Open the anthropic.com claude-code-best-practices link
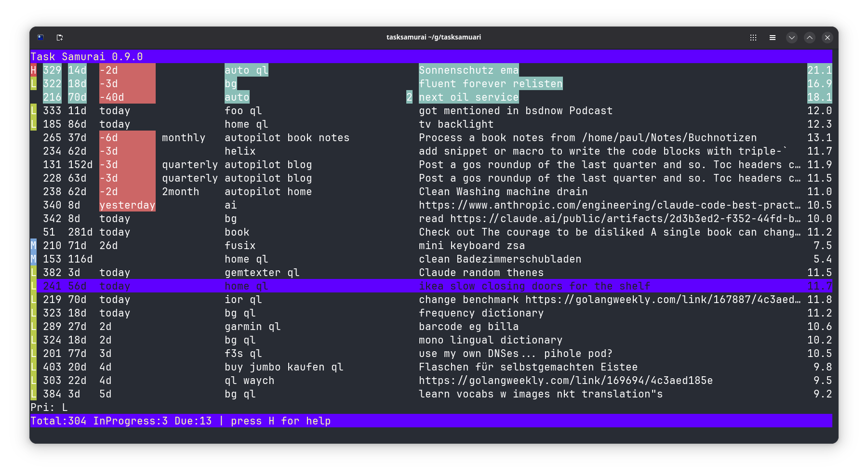Viewport: 868px width, 476px height. coord(609,205)
